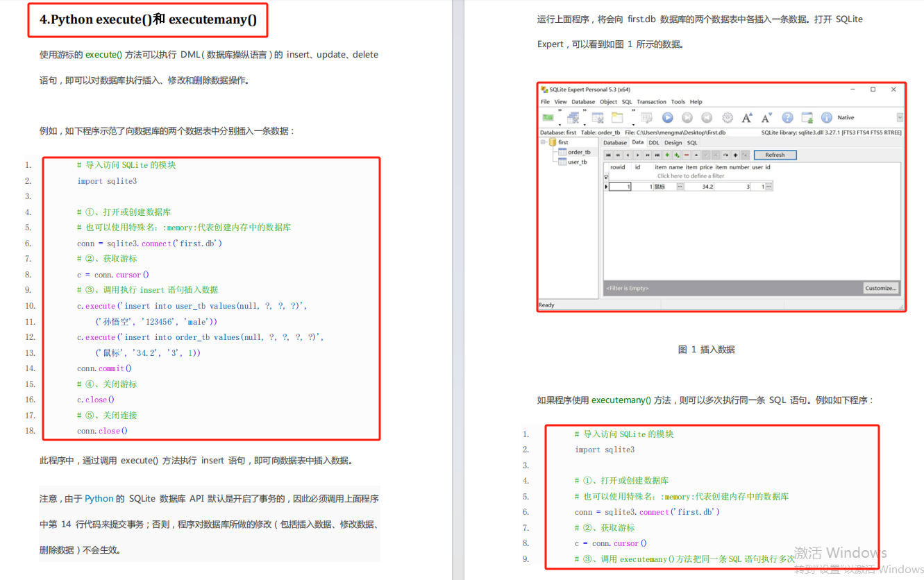Viewport: 924px width, 580px height.
Task: Click the define a filter row
Action: point(690,176)
